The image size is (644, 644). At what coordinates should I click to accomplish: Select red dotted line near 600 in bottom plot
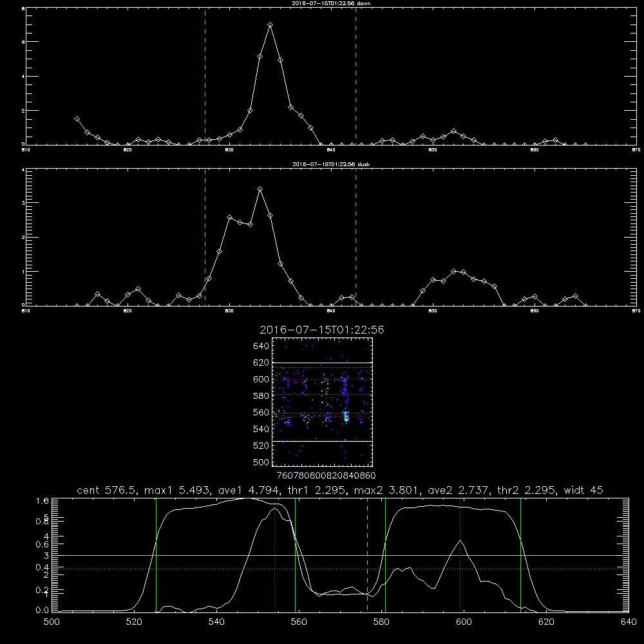[x=460, y=555]
